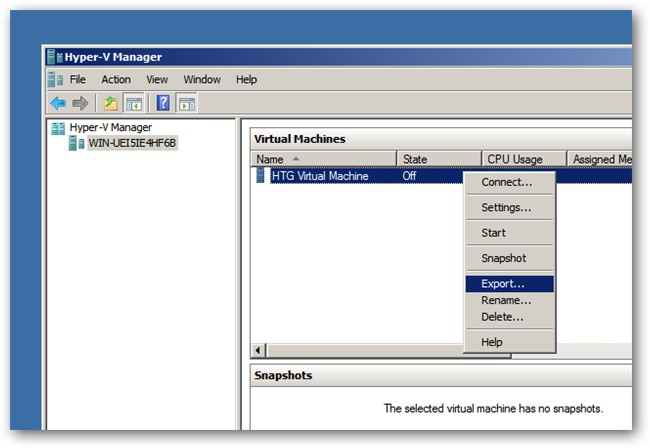Click the horizontal scrollbar left arrow
The height and width of the screenshot is (448, 650).
(258, 350)
